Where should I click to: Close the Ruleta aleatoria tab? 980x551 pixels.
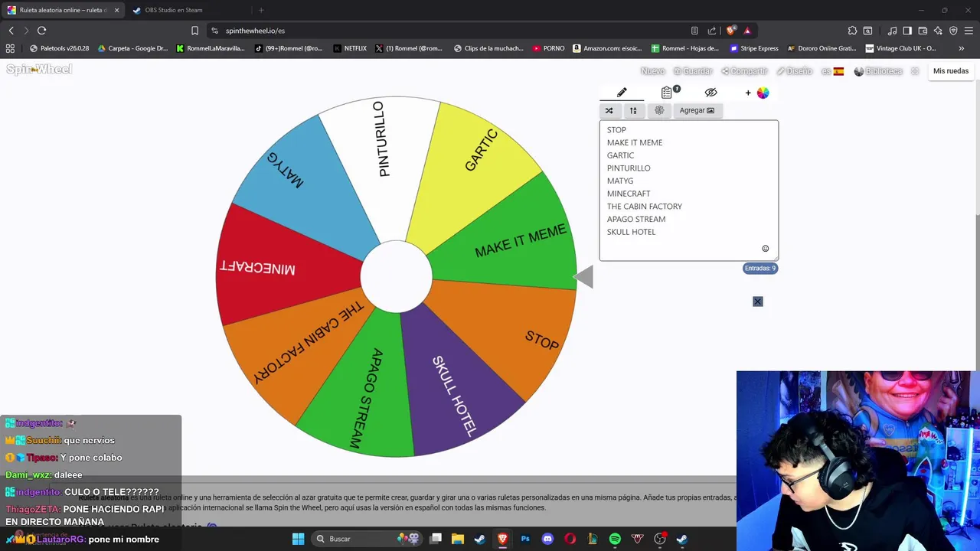(116, 10)
